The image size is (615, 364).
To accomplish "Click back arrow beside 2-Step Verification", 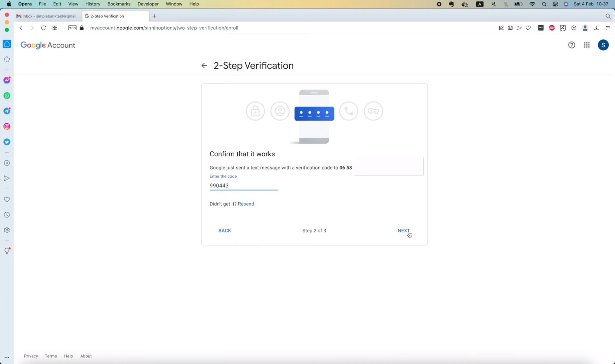I will 204,66.
